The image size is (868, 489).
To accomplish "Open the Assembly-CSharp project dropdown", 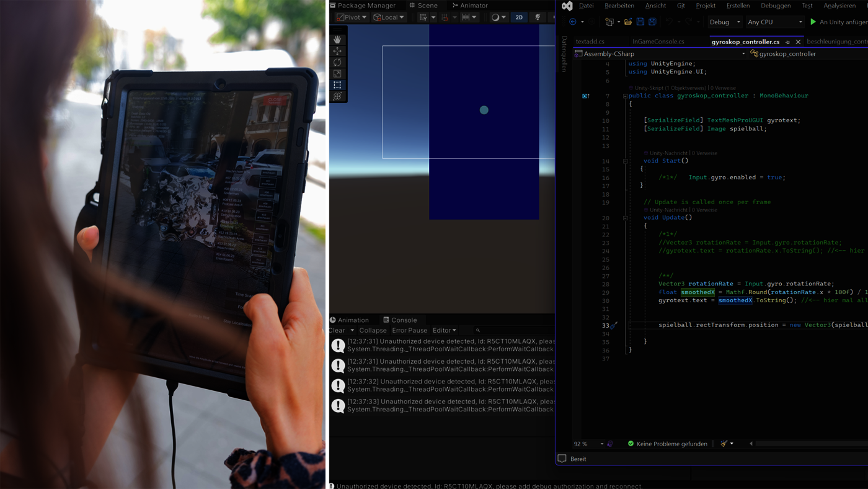I will pyautogui.click(x=660, y=54).
